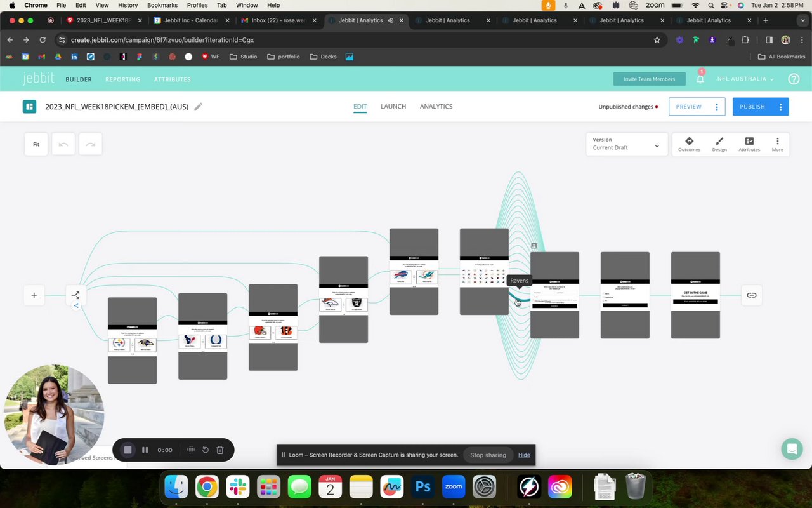The image size is (812, 508).
Task: Click the pencil to rename the campaign
Action: coord(199,107)
